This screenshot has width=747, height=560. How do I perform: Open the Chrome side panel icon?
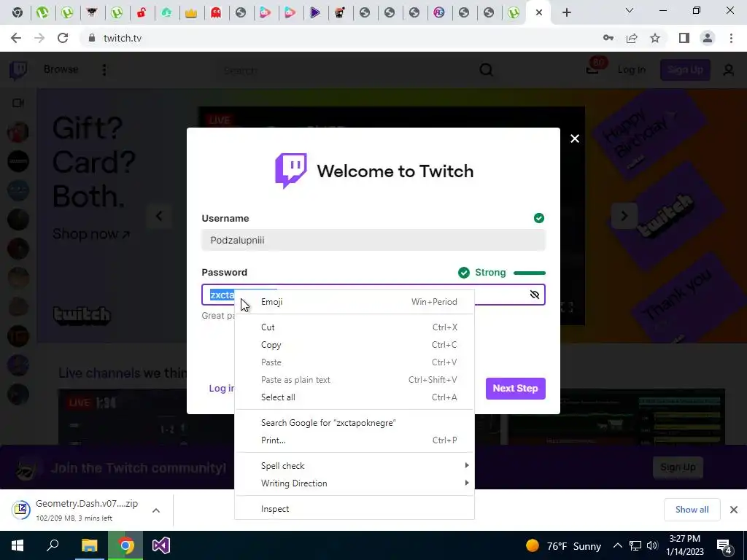[x=684, y=38]
